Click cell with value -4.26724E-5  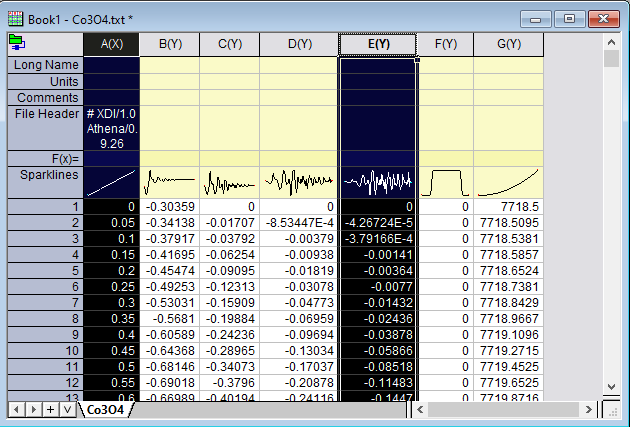(x=378, y=223)
